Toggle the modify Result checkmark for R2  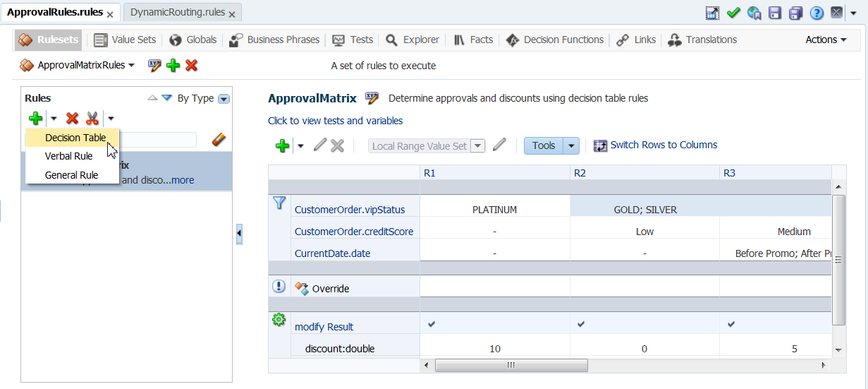(x=581, y=324)
